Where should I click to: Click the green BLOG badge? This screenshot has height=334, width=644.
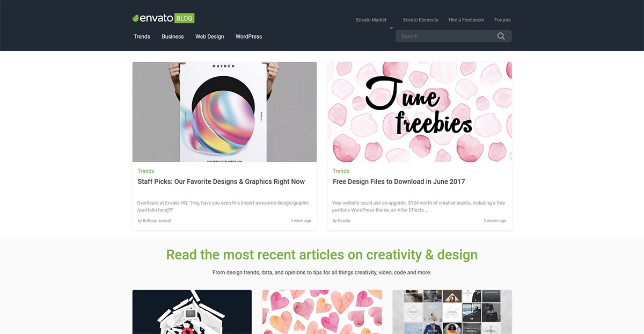pos(185,18)
